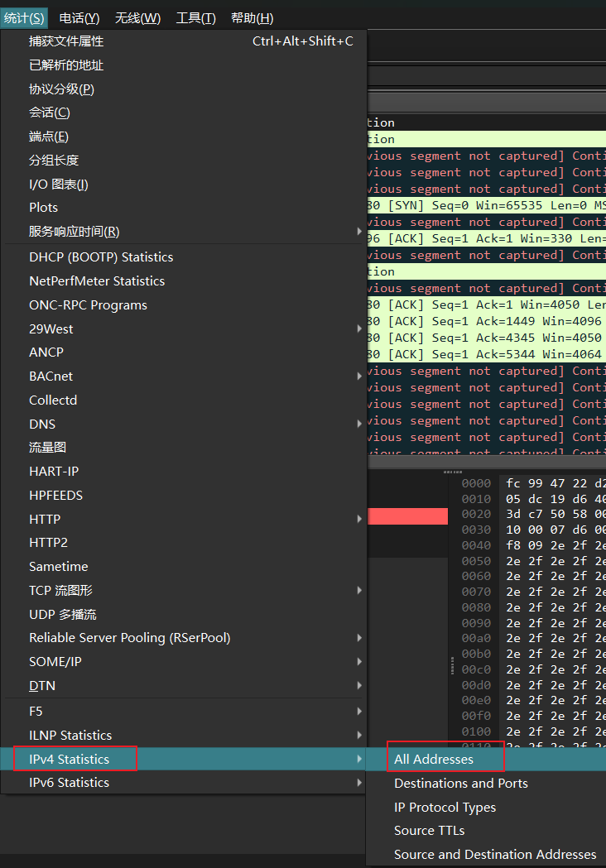Select packet row with Ack=5344 Win=4064
The width and height of the screenshot is (606, 868).
[486, 354]
